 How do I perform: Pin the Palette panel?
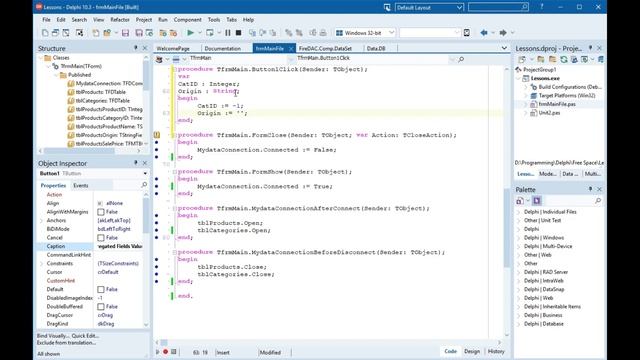point(590,189)
